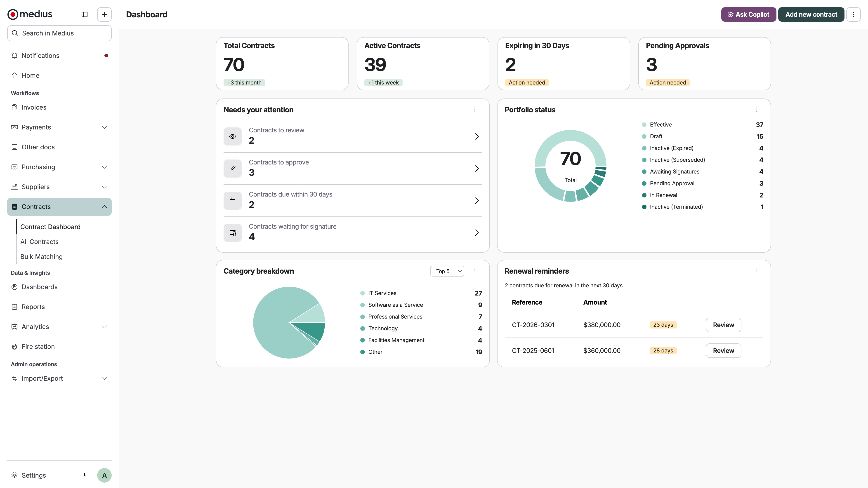868x488 pixels.
Task: Open page options kebab menu beside Add new contract
Action: pos(854,14)
